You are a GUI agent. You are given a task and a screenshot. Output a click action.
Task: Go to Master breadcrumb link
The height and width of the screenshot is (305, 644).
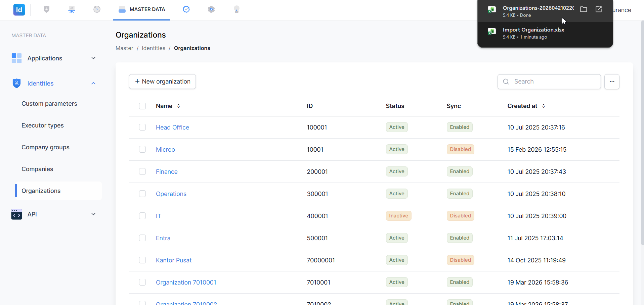coord(124,48)
